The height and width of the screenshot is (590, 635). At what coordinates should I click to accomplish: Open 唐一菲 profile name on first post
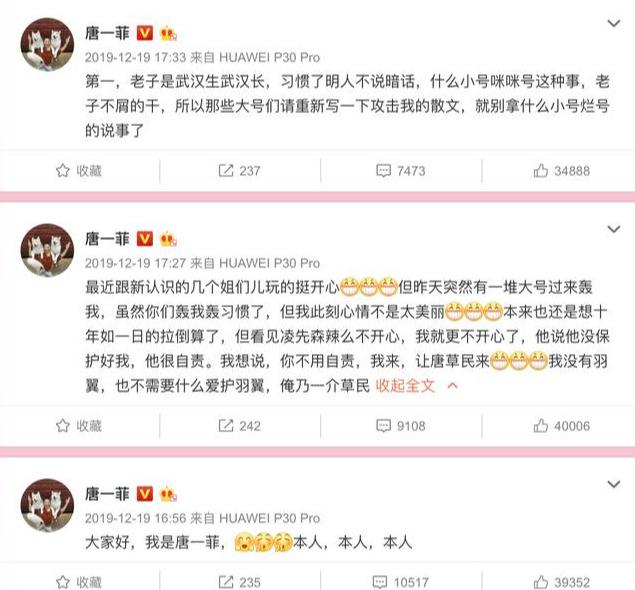pyautogui.click(x=107, y=33)
